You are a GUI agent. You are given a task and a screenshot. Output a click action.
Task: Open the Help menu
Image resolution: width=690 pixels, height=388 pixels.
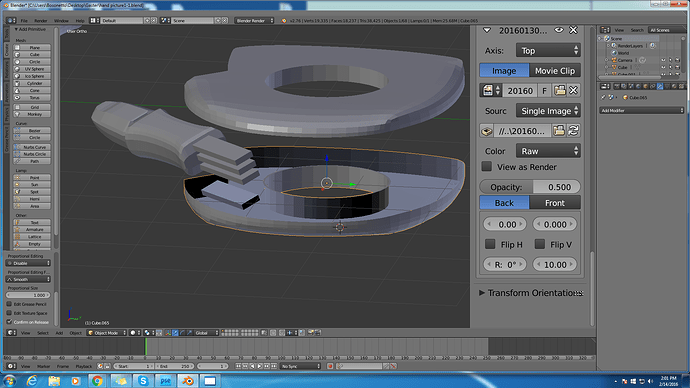[x=80, y=21]
